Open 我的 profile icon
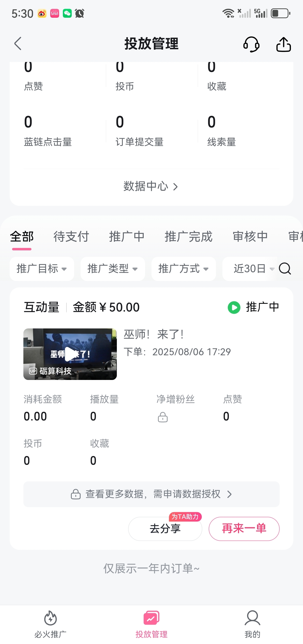Image resolution: width=303 pixels, height=644 pixels. tap(252, 618)
